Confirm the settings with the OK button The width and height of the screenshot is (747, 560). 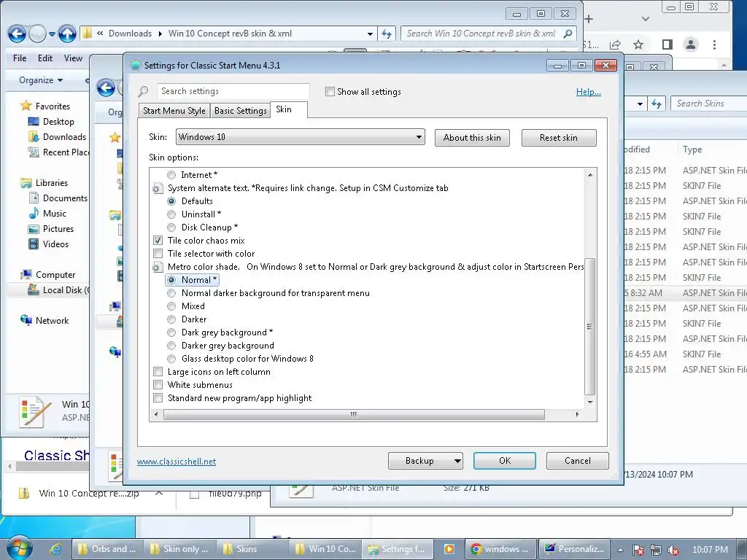point(505,461)
